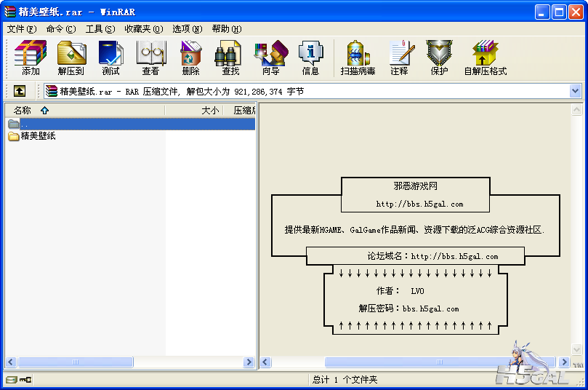Click the 添加 (Add) toolbar icon

point(31,57)
